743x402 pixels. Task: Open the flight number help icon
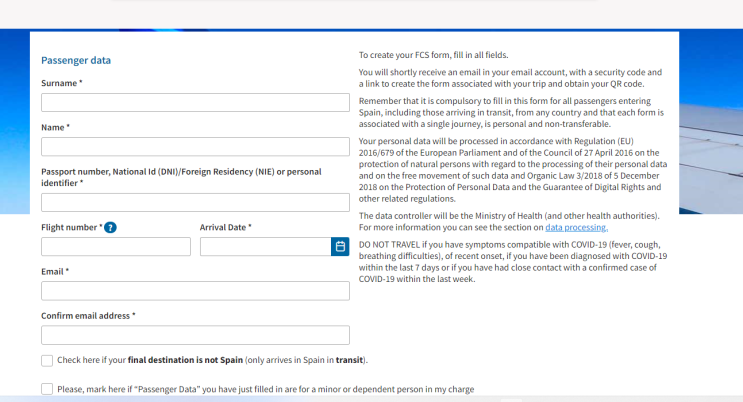coord(110,228)
